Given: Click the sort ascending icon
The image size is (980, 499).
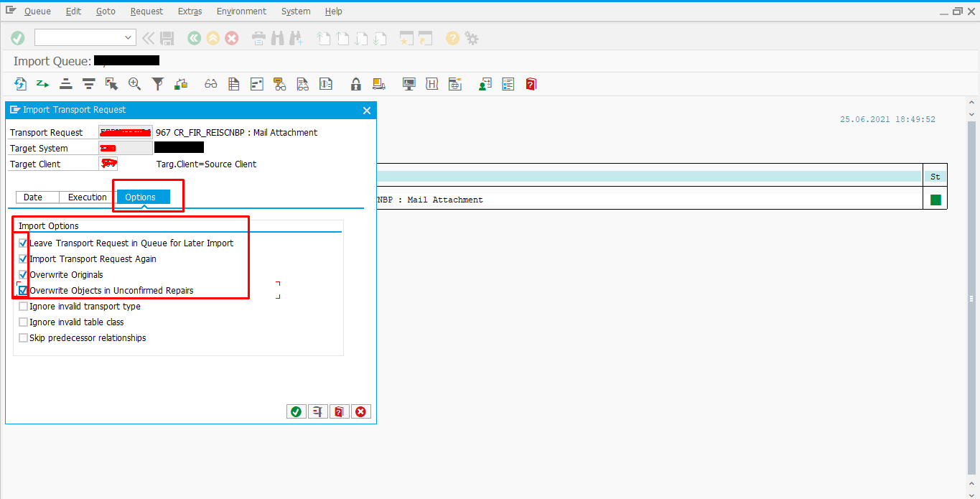Looking at the screenshot, I should [x=66, y=84].
